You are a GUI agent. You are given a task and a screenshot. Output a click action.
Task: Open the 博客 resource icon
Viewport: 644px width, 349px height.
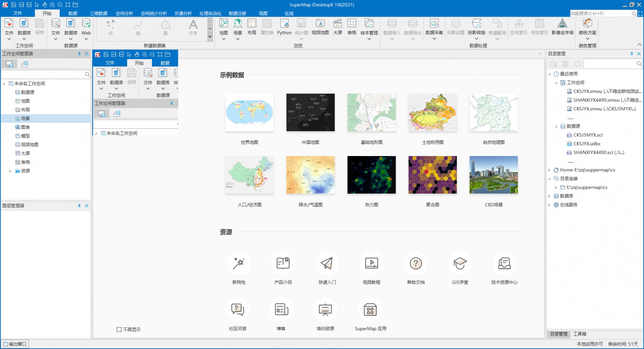point(281,310)
